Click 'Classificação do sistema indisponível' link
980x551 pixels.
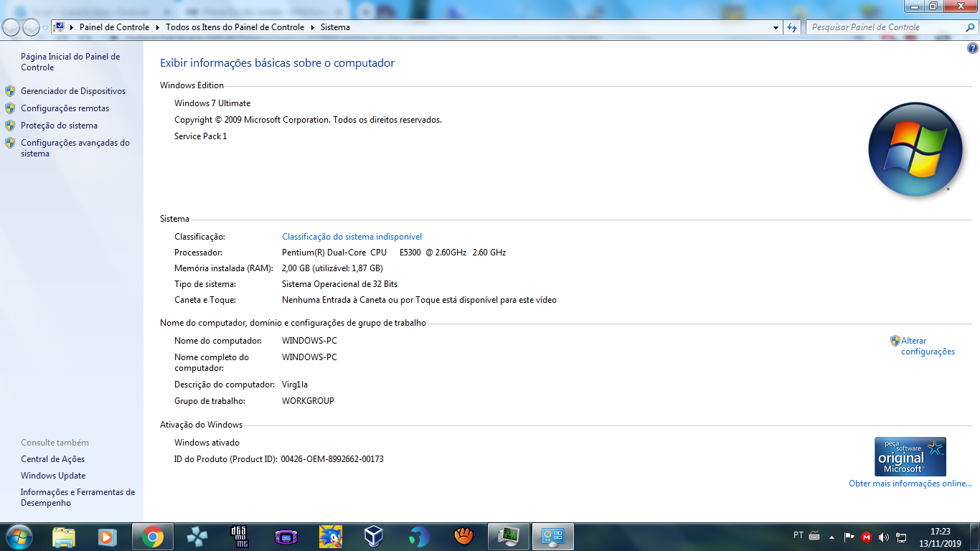(x=352, y=237)
